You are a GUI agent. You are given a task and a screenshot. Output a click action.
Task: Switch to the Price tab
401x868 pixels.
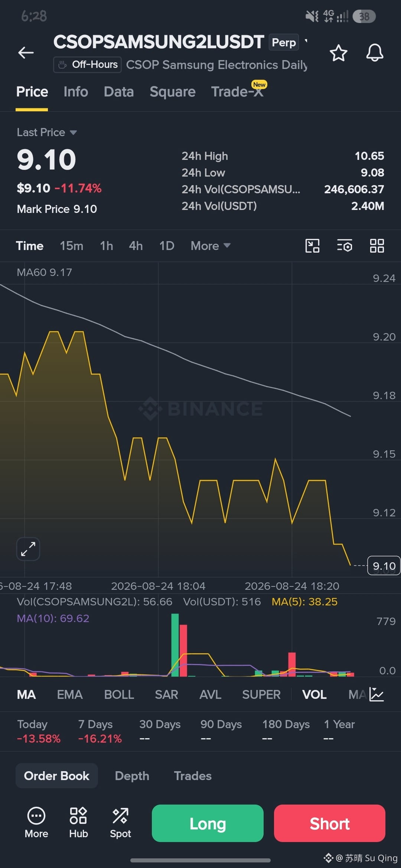[x=32, y=92]
